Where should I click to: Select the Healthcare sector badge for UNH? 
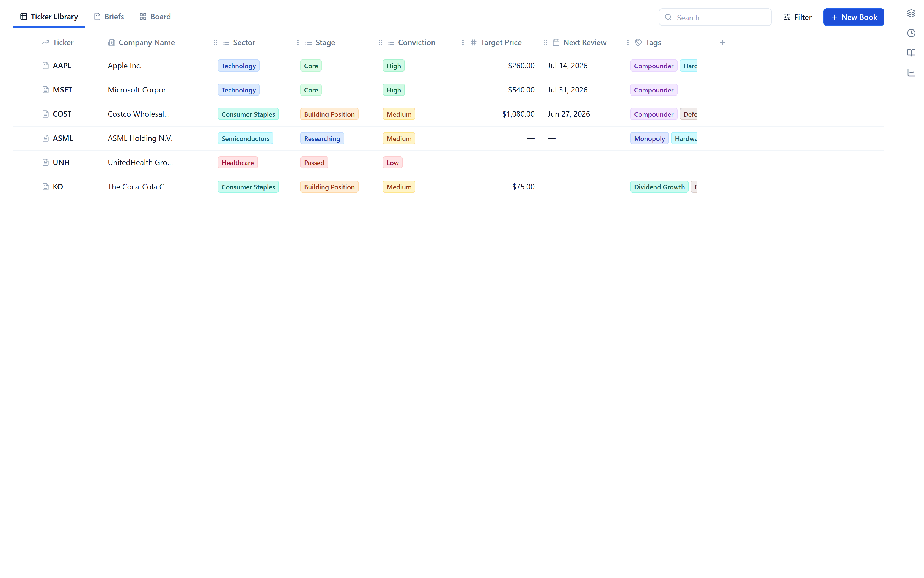238,162
